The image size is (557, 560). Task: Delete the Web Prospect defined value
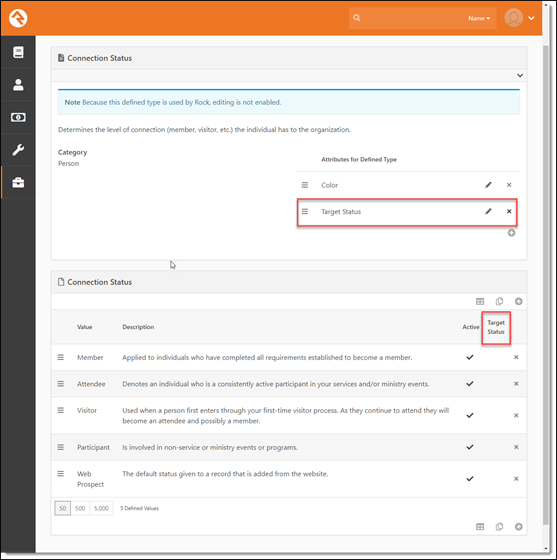[516, 479]
